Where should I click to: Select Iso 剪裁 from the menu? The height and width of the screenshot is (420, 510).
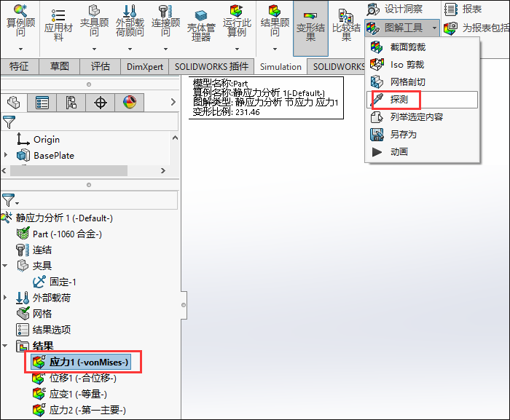coord(422,65)
